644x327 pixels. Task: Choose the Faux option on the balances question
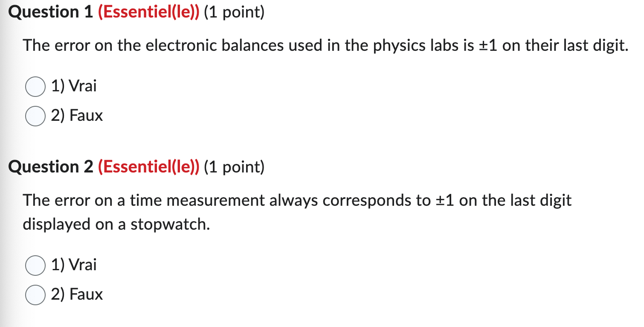coord(35,115)
